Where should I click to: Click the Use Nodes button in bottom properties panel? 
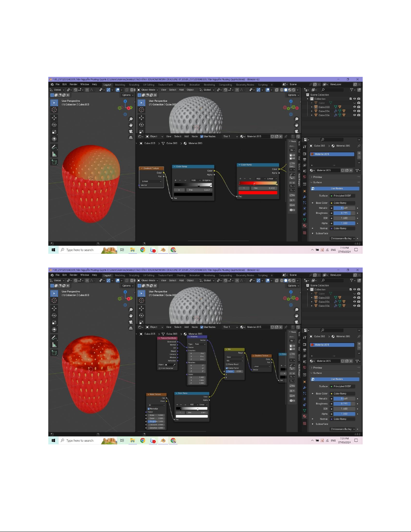337,379
